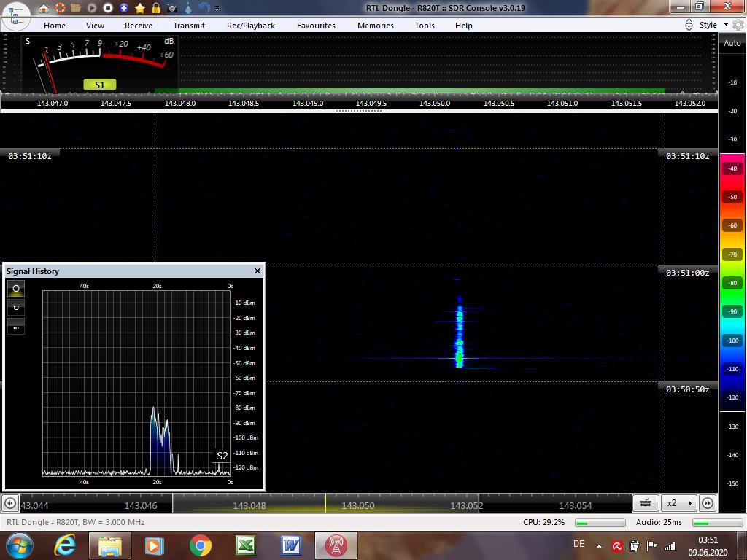747x560 pixels.
Task: Click the settings gear icon beside Style
Action: [x=738, y=25]
